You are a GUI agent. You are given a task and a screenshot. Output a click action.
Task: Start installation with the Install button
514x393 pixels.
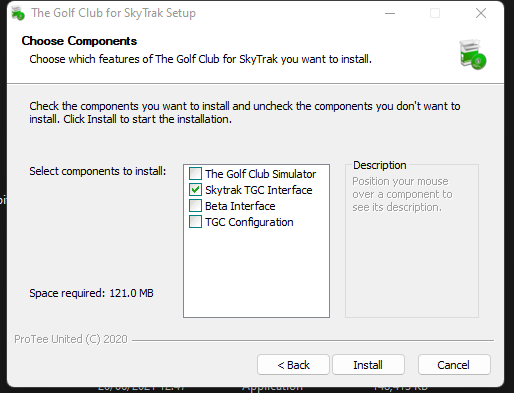[368, 365]
